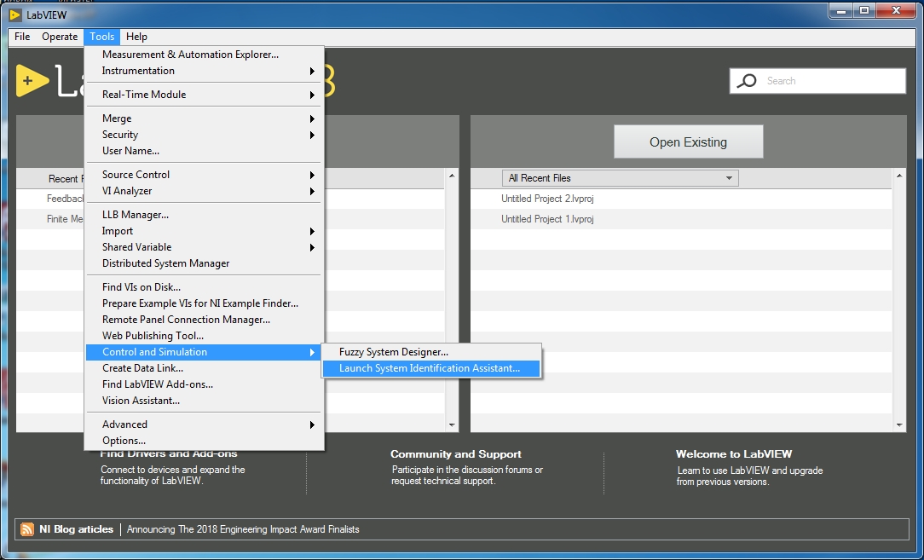The width and height of the screenshot is (924, 560).
Task: Click the magnifying glass search icon
Action: click(x=747, y=81)
